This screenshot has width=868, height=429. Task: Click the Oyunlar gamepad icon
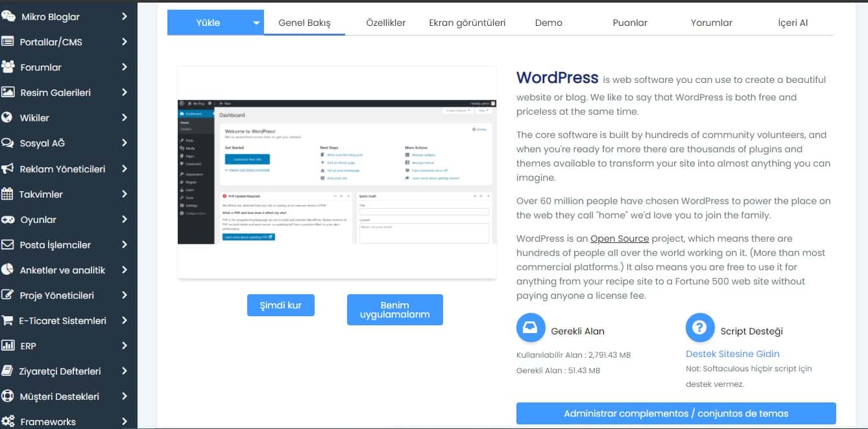8,220
